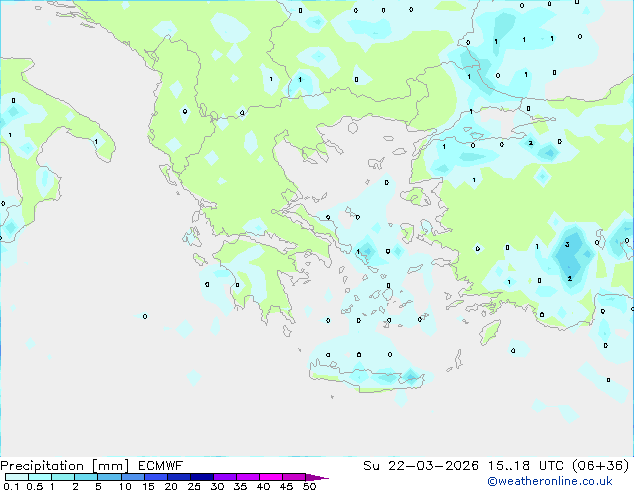Click the '0.1' legend label
Image resolution: width=634 pixels, height=490 pixels.
(x=11, y=486)
